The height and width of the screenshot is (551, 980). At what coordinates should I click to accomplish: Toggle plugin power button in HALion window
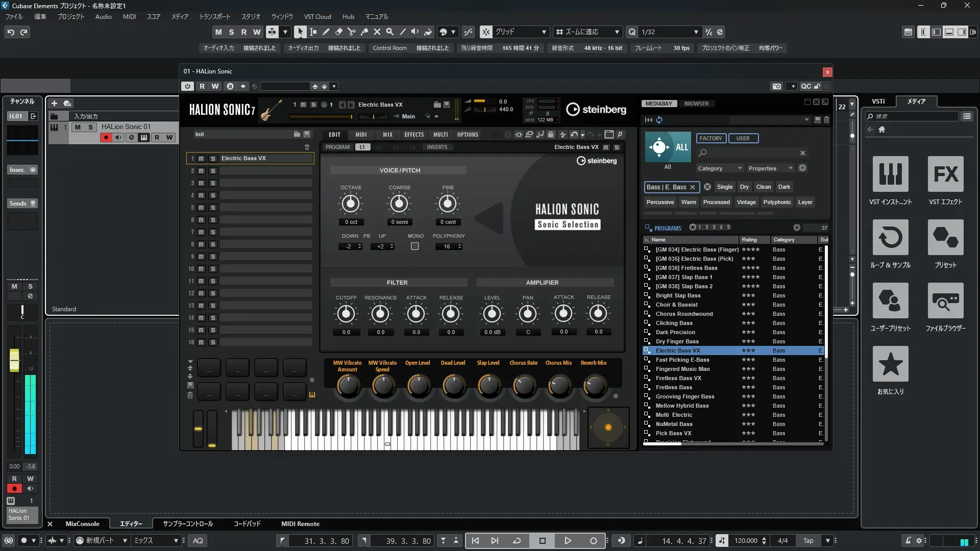pyautogui.click(x=187, y=86)
